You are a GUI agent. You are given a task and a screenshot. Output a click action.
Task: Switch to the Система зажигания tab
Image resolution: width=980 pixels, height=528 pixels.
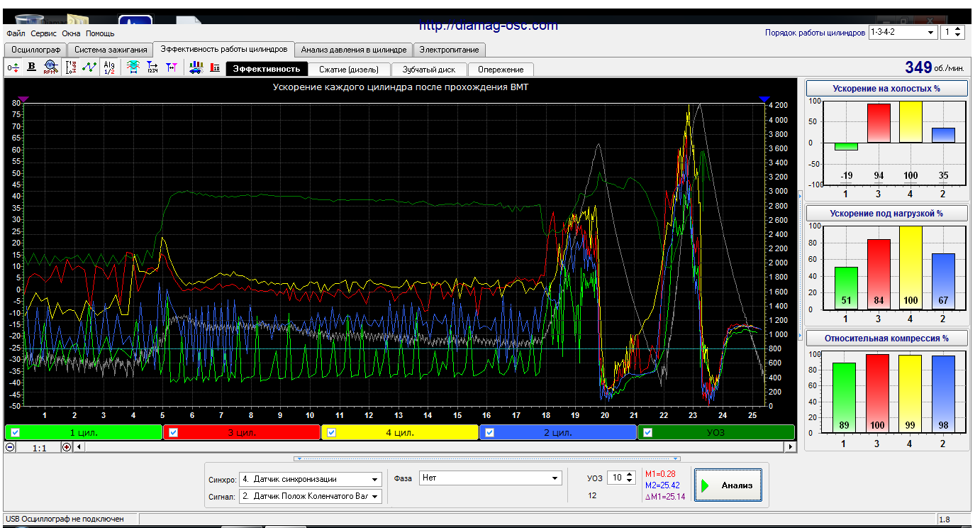(x=110, y=50)
